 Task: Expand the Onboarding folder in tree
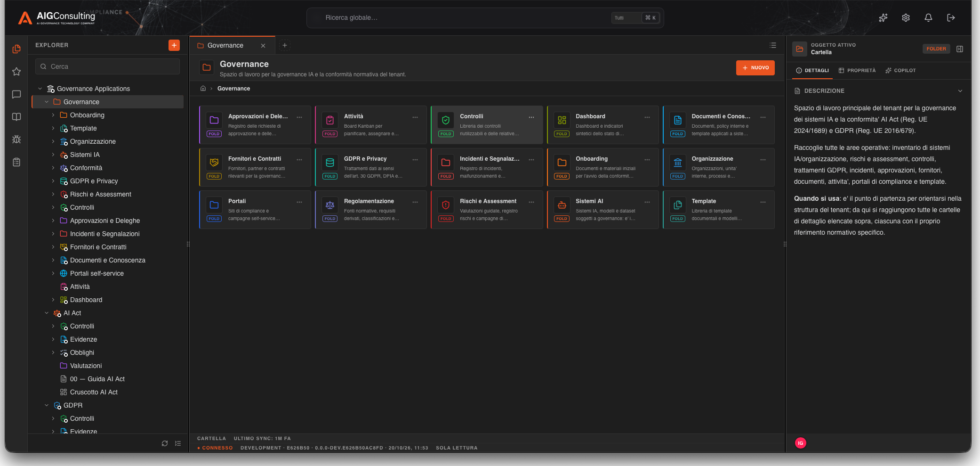tap(53, 115)
